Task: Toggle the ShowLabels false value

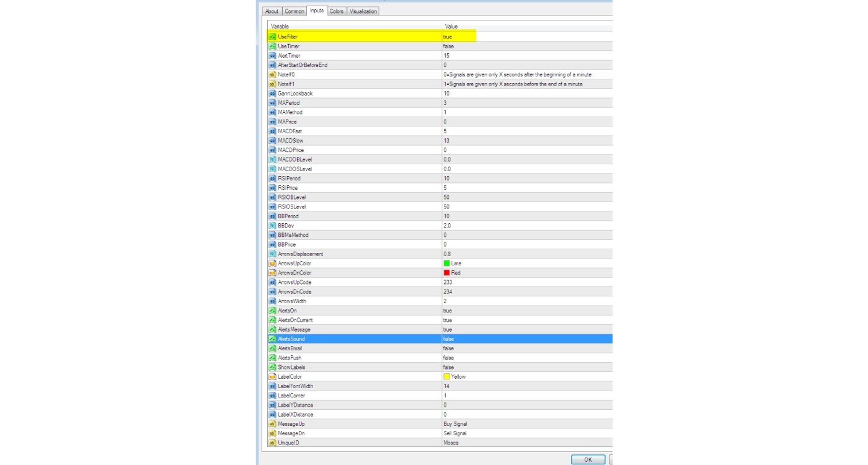Action: pyautogui.click(x=448, y=367)
